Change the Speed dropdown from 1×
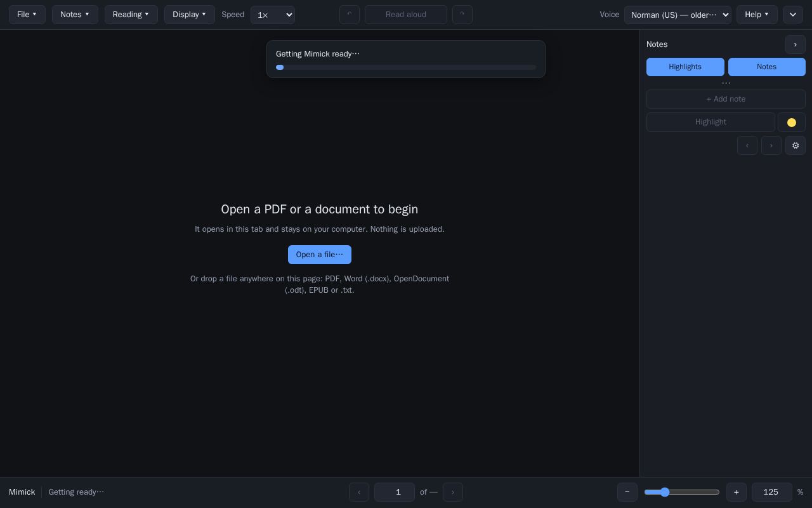This screenshot has width=812, height=508. [x=273, y=15]
